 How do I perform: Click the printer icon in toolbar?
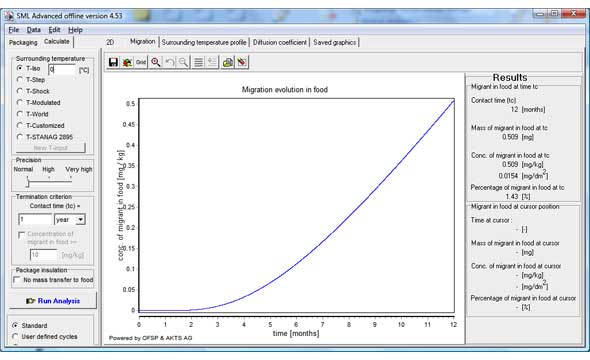pyautogui.click(x=227, y=62)
